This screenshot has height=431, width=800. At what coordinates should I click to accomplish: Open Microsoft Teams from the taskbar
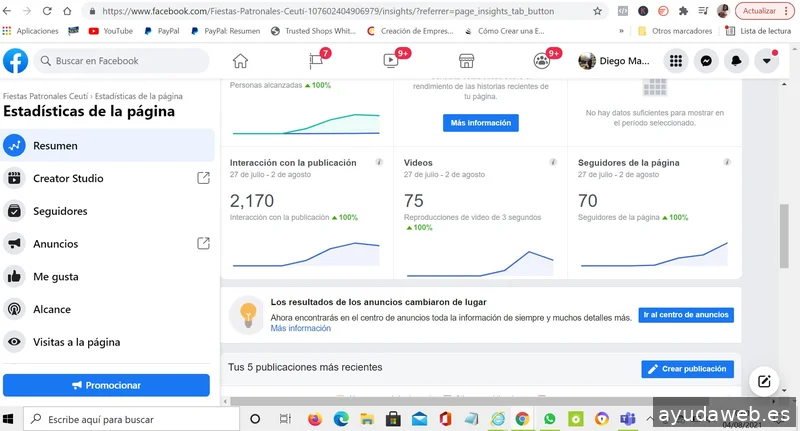[x=628, y=419]
